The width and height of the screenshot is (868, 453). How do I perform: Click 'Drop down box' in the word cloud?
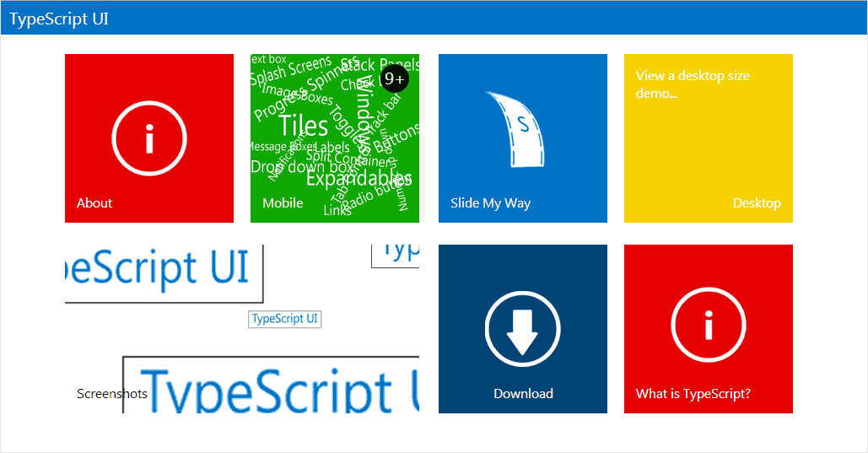click(300, 166)
